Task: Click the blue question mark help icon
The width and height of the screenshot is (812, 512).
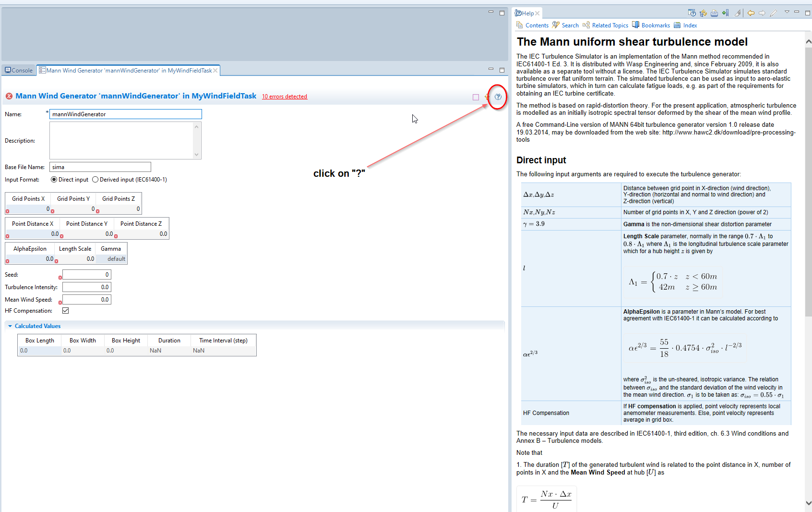Action: click(498, 97)
